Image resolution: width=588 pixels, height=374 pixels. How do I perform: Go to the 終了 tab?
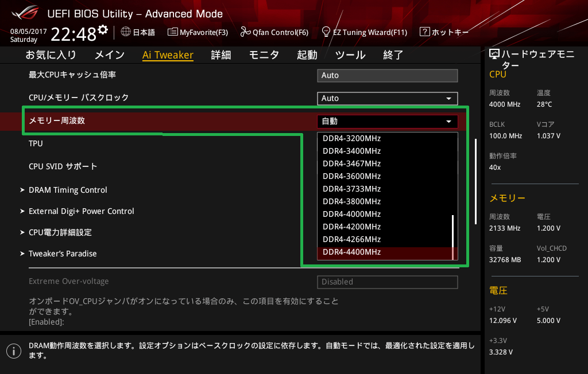tap(393, 55)
